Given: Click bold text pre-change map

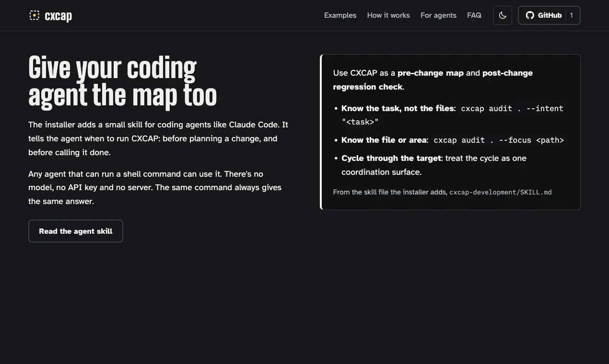Looking at the screenshot, I should click(x=431, y=73).
